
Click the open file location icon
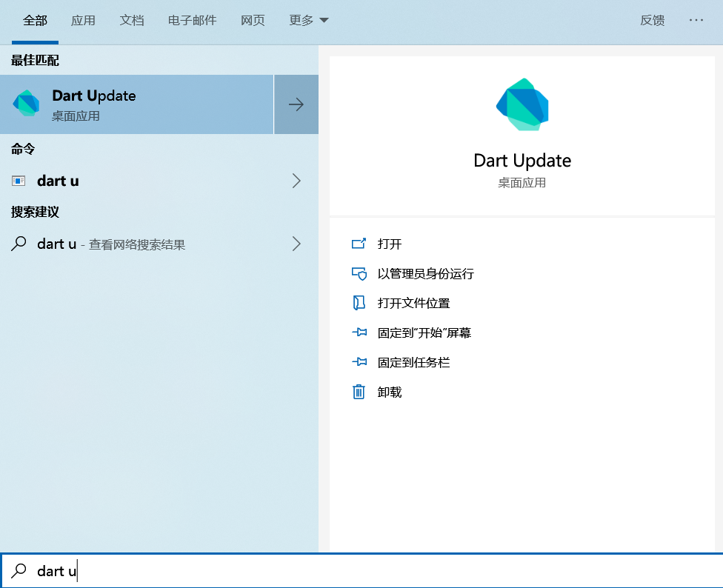point(359,303)
